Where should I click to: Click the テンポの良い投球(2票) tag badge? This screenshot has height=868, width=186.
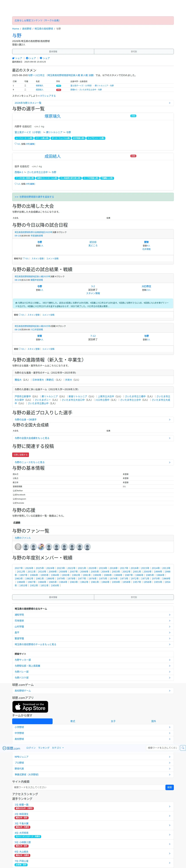[25, 178]
